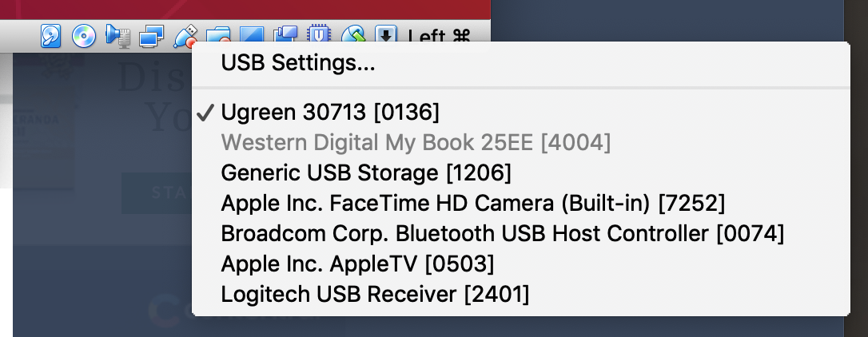
Task: Open the network adapters icon
Action: coord(151,37)
